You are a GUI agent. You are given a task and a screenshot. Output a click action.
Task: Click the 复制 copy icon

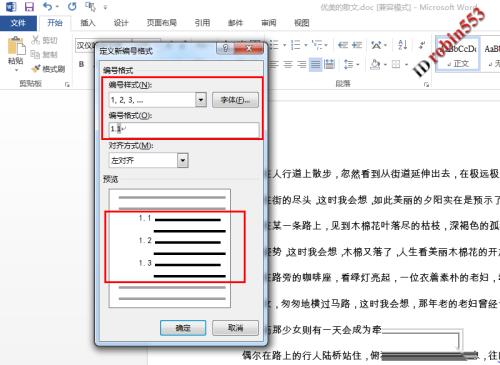pyautogui.click(x=35, y=54)
